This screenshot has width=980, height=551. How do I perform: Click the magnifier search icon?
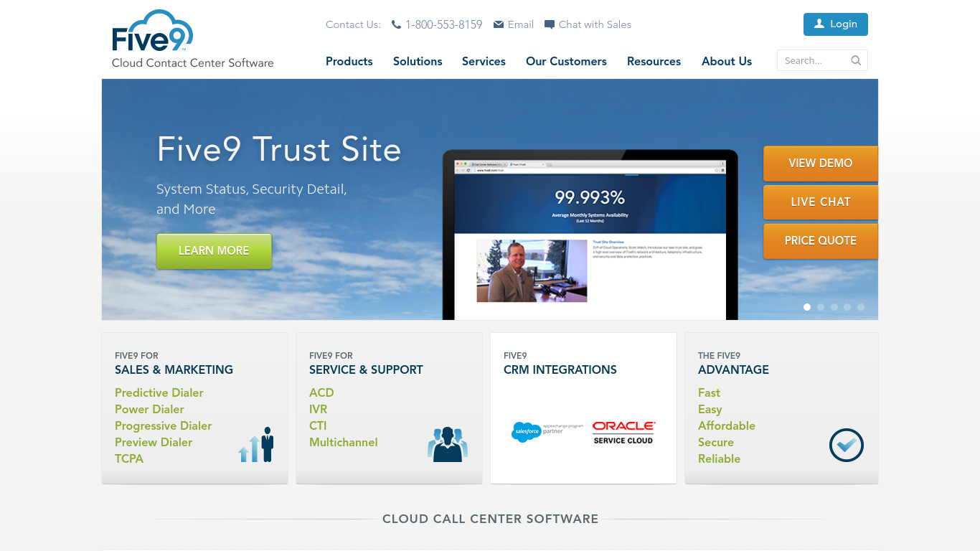click(x=856, y=60)
